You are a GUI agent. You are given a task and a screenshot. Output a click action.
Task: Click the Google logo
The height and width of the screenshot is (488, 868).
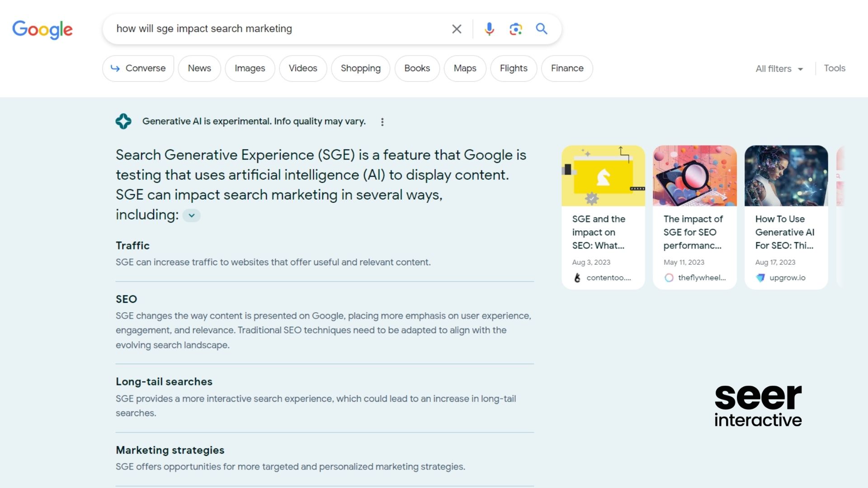[x=42, y=30]
